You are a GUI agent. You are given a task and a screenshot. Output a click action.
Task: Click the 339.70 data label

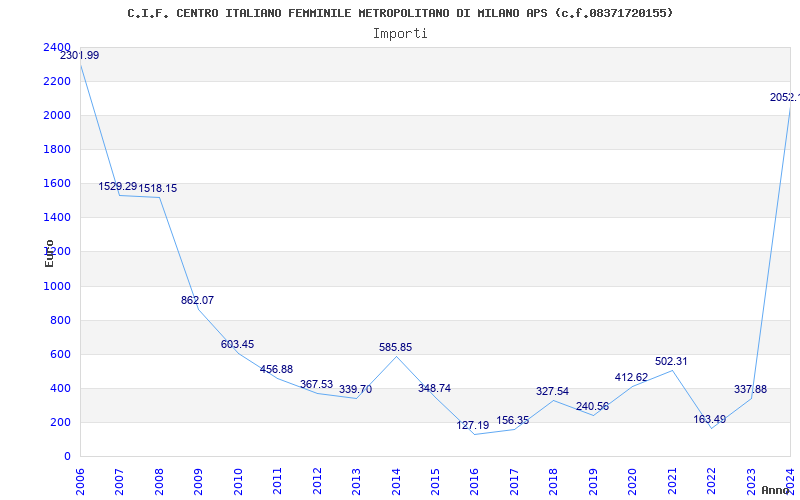(356, 389)
